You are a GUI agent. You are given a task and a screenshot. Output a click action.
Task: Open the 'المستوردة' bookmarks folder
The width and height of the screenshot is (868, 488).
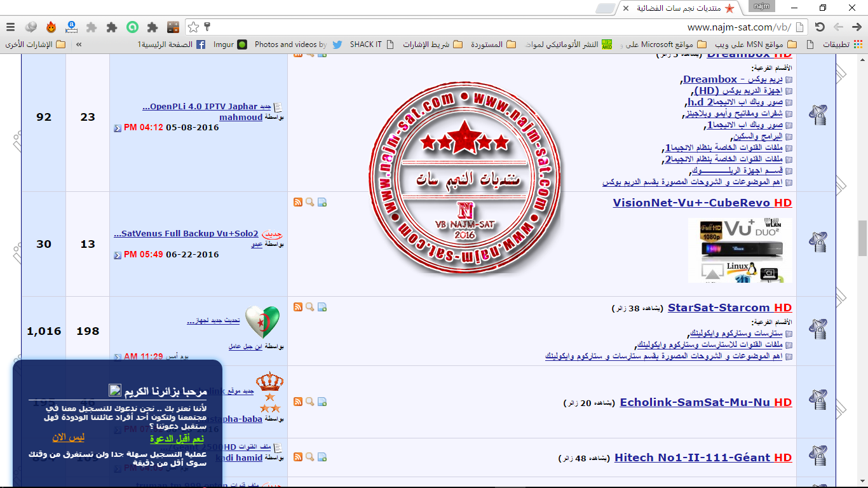pos(494,44)
